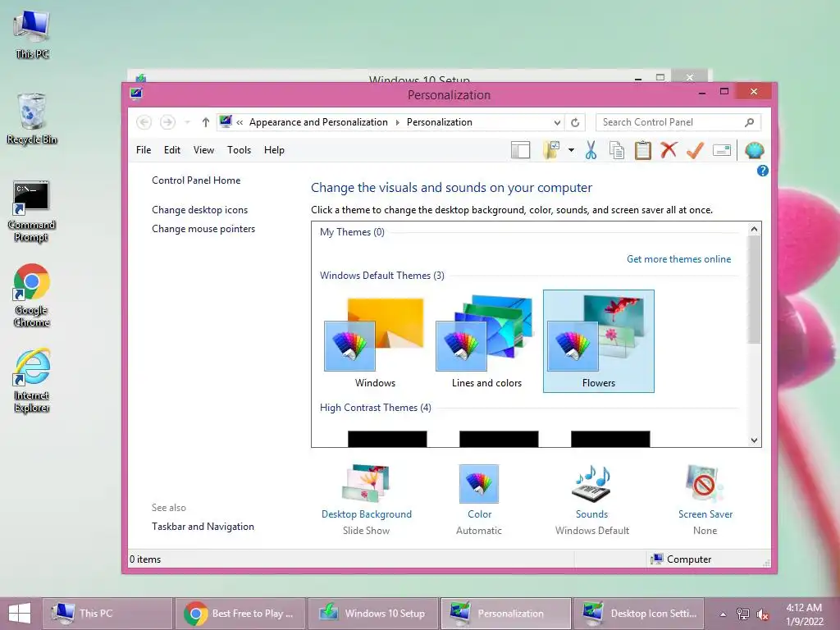
Task: Open Desktop Background settings
Action: coord(367,500)
